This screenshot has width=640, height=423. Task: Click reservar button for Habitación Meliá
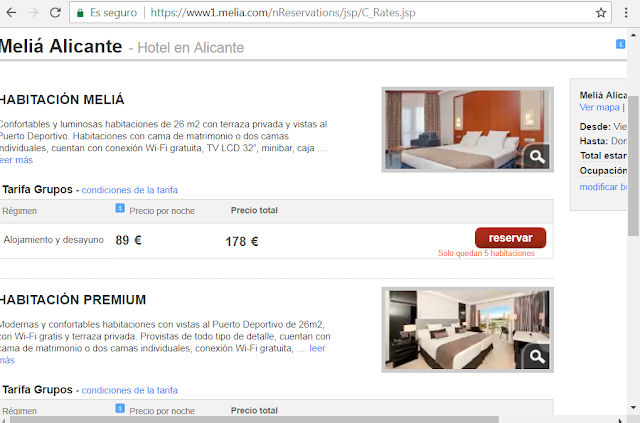(510, 238)
